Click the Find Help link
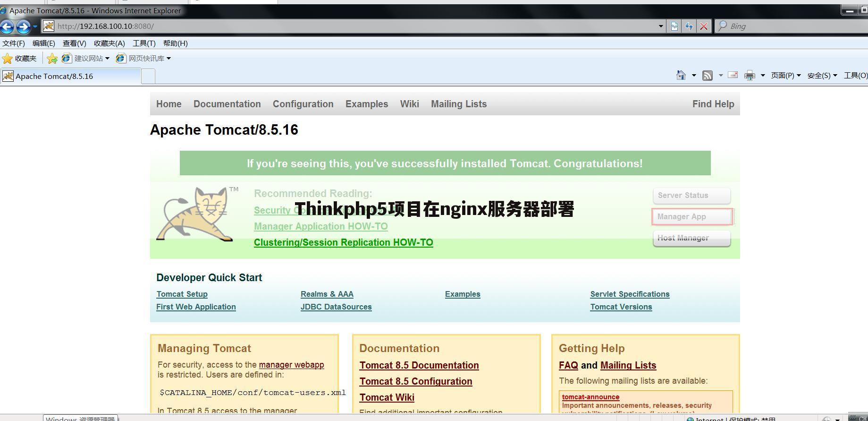 point(713,104)
